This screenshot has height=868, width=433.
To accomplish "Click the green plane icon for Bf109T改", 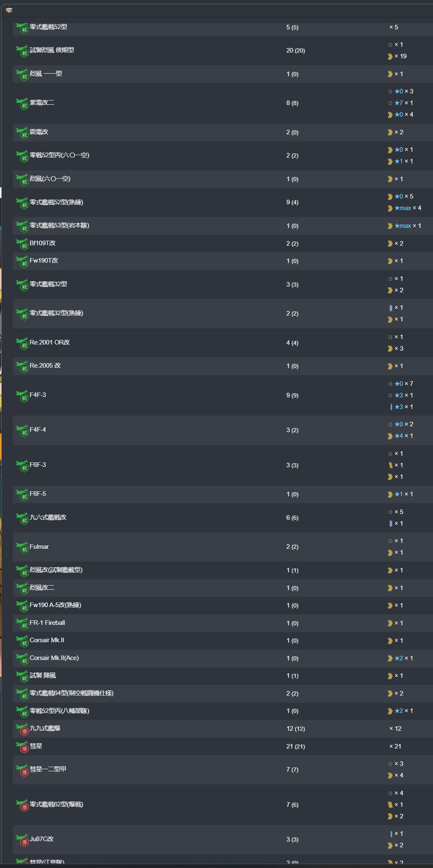I will point(22,244).
